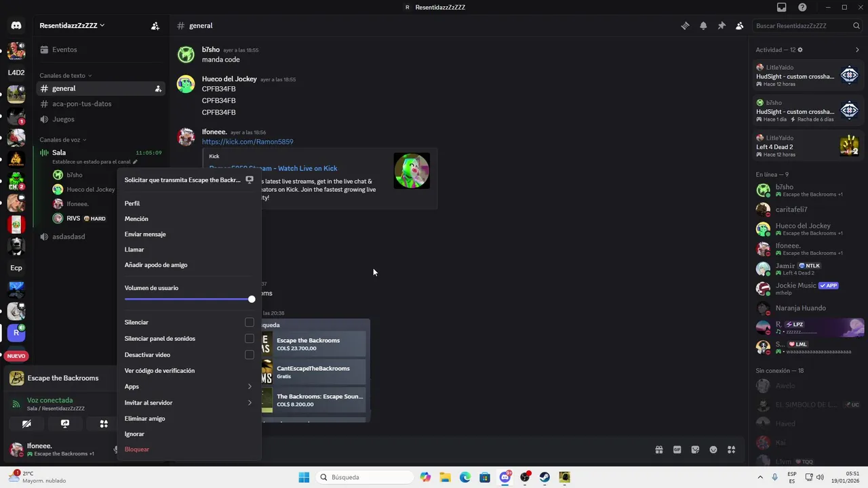Click the Steam taskbar icon

(x=545, y=477)
